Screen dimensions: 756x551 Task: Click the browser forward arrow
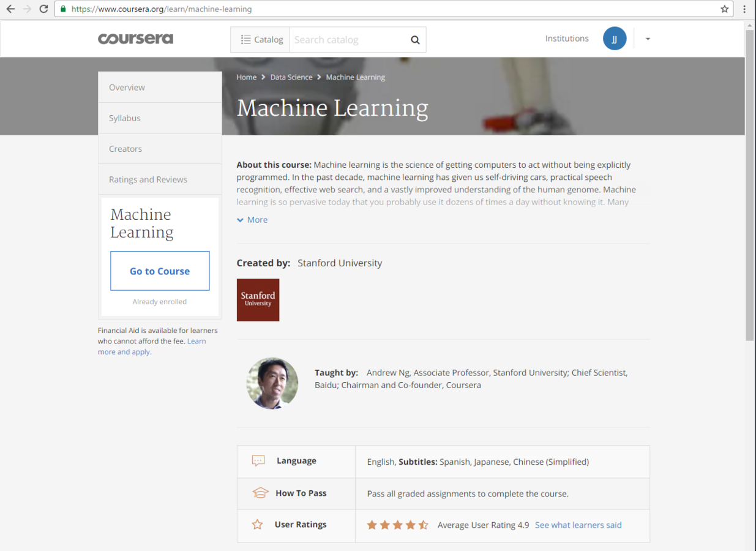coord(27,9)
